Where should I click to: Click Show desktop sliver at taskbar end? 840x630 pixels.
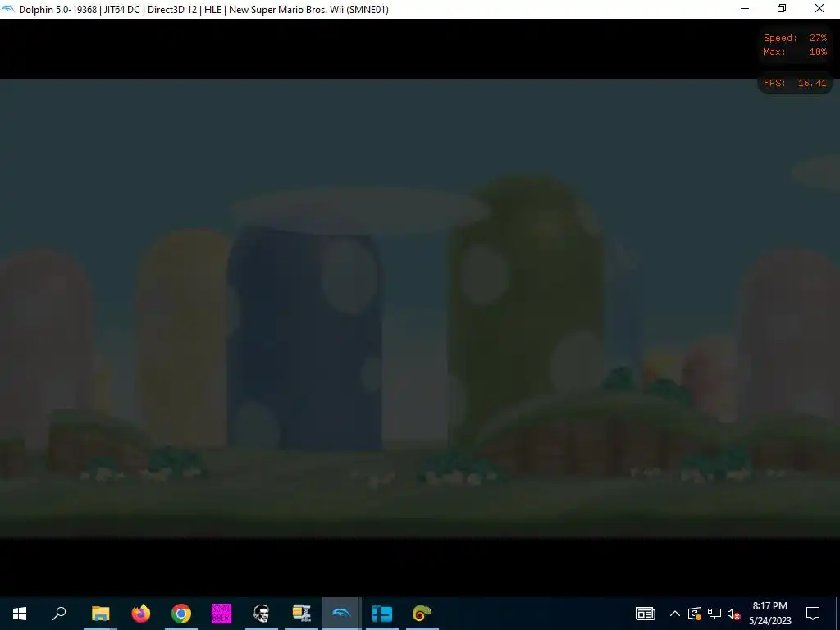click(838, 614)
